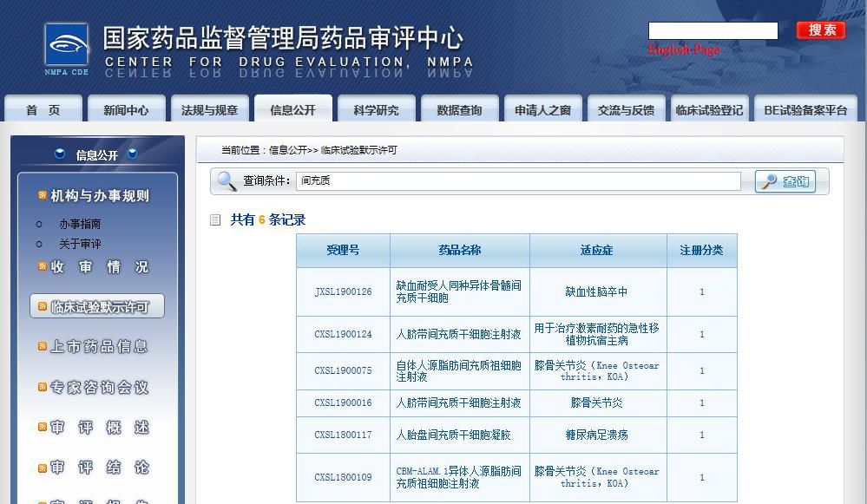Image resolution: width=867 pixels, height=504 pixels.
Task: Click the NMPA CDE logo
Action: point(66,49)
